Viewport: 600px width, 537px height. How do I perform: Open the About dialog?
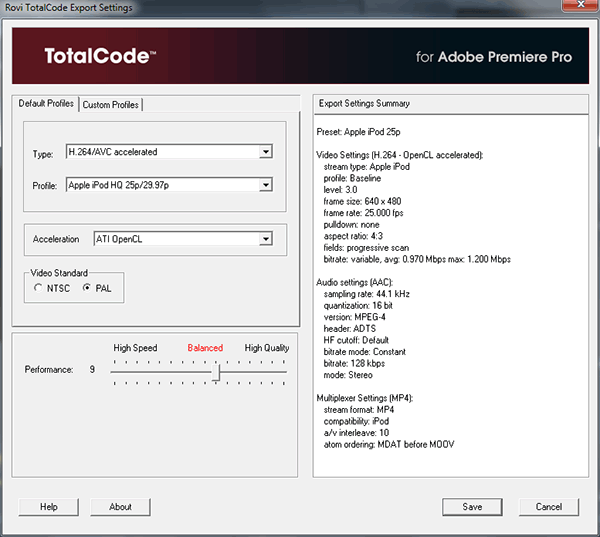pyautogui.click(x=120, y=507)
